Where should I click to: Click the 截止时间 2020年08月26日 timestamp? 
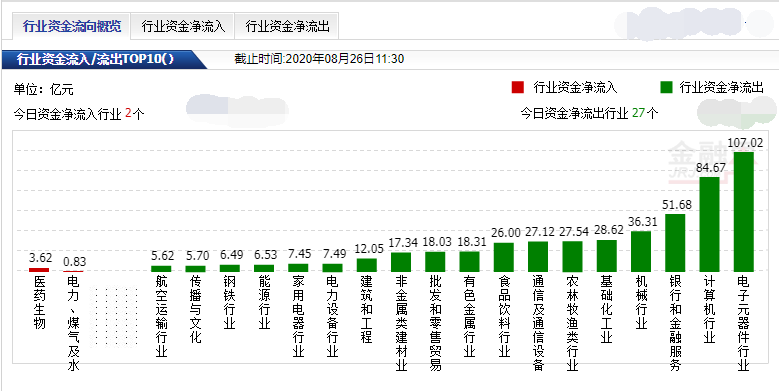tap(319, 59)
